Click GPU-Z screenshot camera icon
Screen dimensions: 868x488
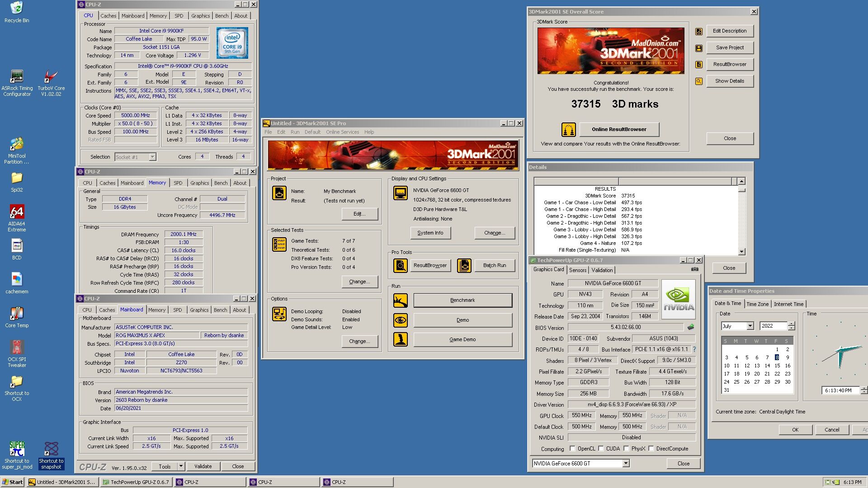(695, 269)
